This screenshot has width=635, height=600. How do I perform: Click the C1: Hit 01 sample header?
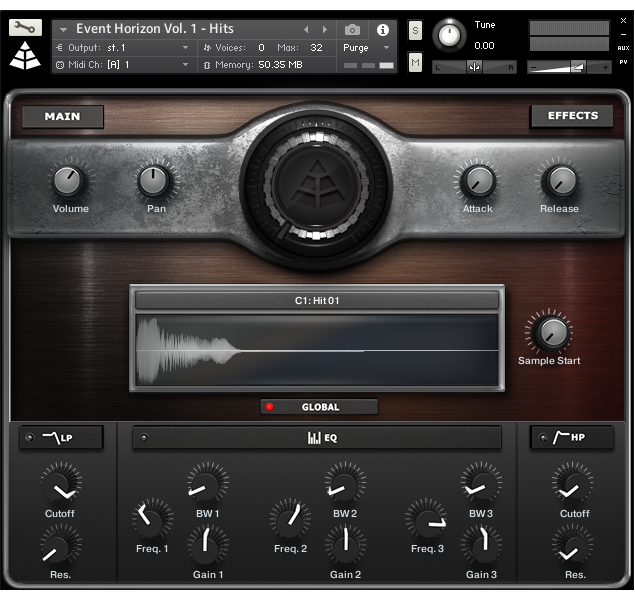coord(317,300)
